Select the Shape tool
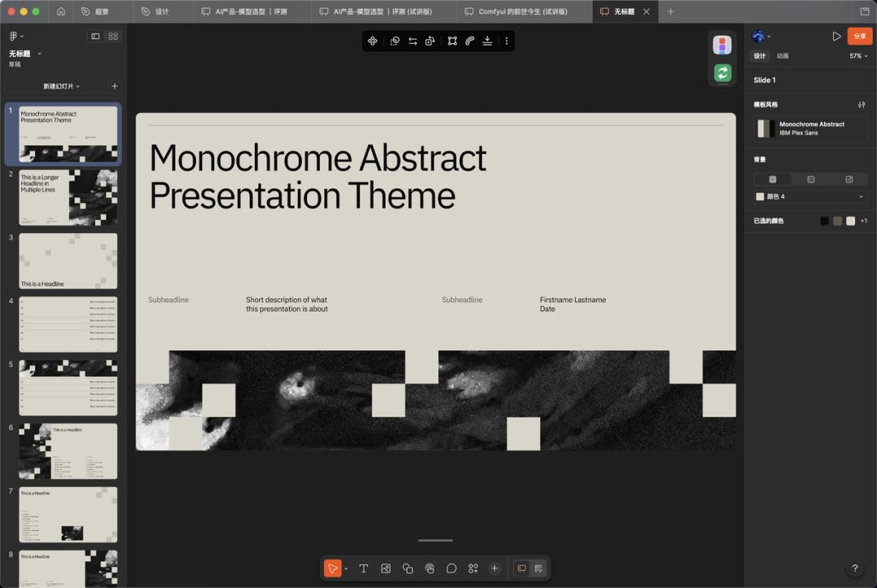This screenshot has height=588, width=877. 408,569
